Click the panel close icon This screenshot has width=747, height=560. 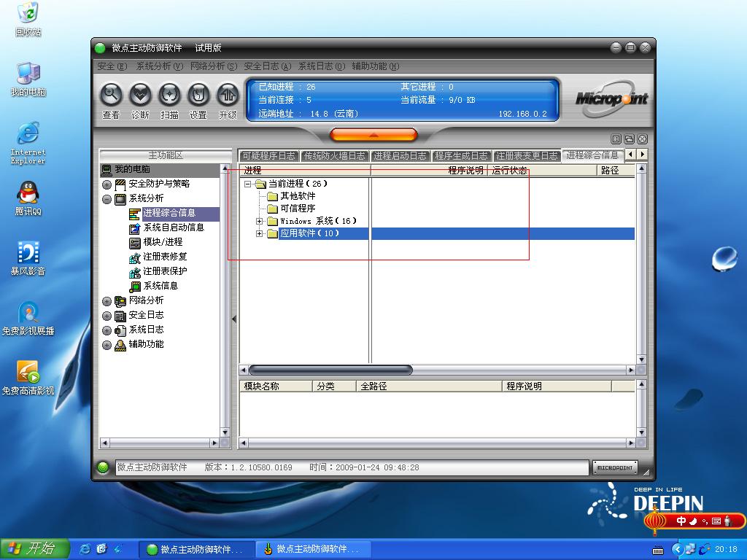click(x=642, y=139)
